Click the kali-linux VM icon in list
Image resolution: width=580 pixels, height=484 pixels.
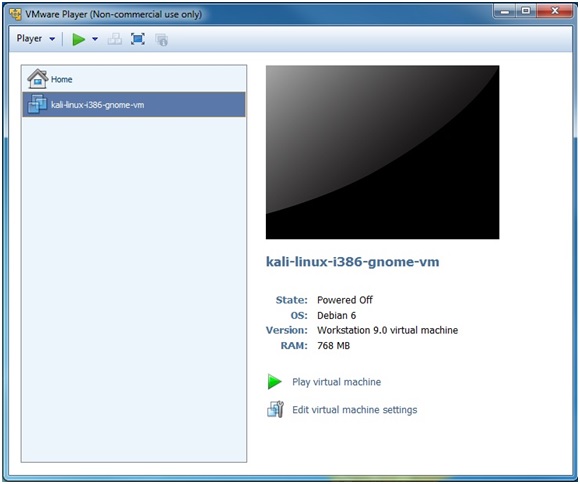coord(37,104)
